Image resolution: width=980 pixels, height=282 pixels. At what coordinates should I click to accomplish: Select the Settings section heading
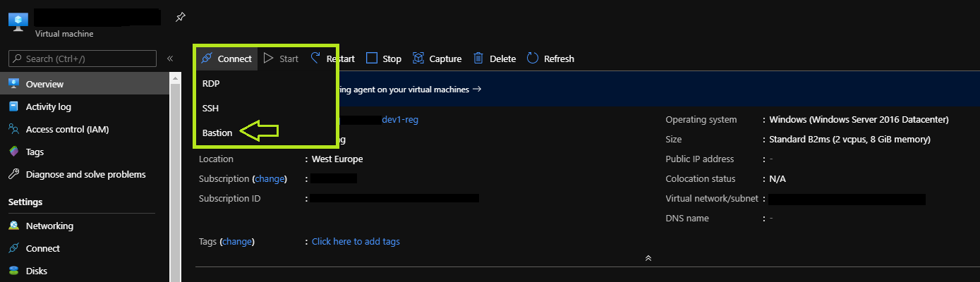click(x=25, y=202)
